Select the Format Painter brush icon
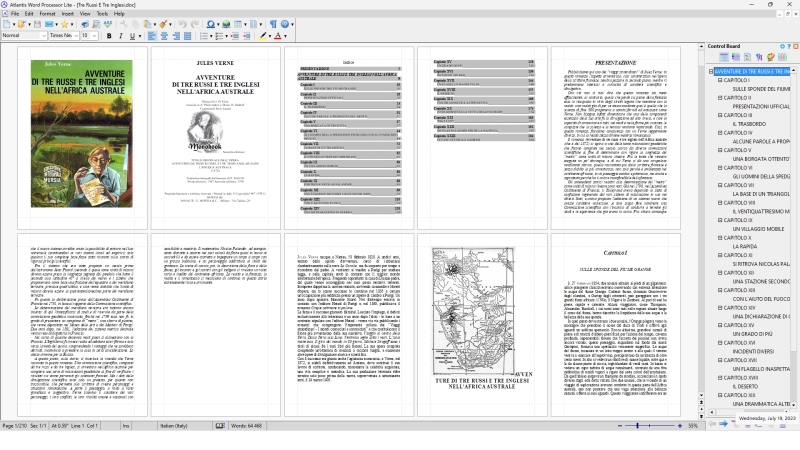Image resolution: width=800 pixels, height=450 pixels. tap(163, 24)
